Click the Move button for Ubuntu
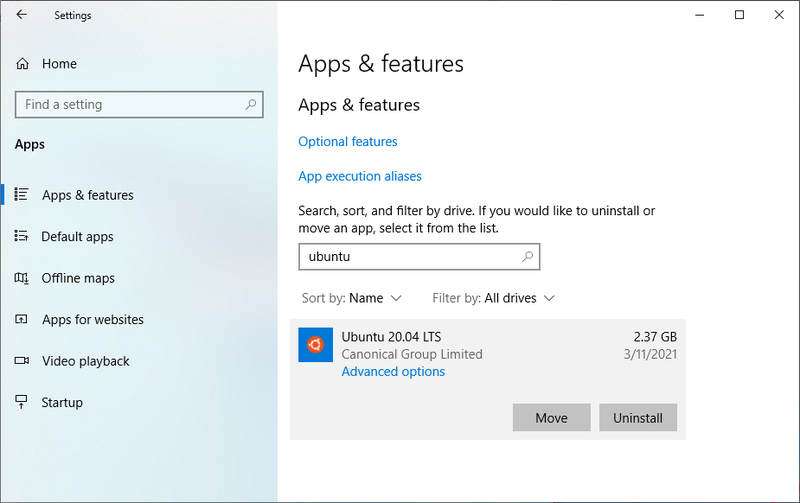 pyautogui.click(x=552, y=418)
